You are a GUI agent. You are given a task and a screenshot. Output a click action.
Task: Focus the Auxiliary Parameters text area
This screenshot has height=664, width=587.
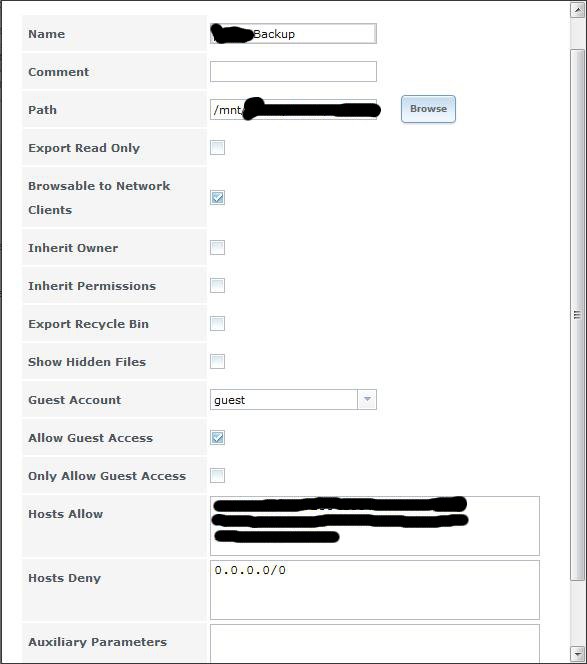point(375,644)
